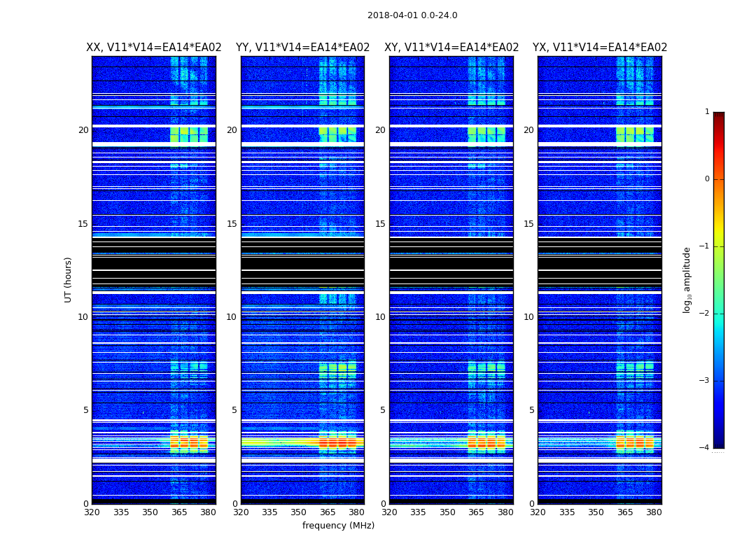Click the "365" x-axis tick under YX panel

(624, 512)
